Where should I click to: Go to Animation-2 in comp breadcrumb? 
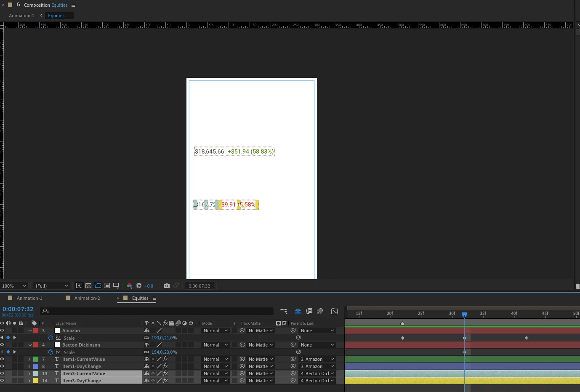pyautogui.click(x=22, y=16)
